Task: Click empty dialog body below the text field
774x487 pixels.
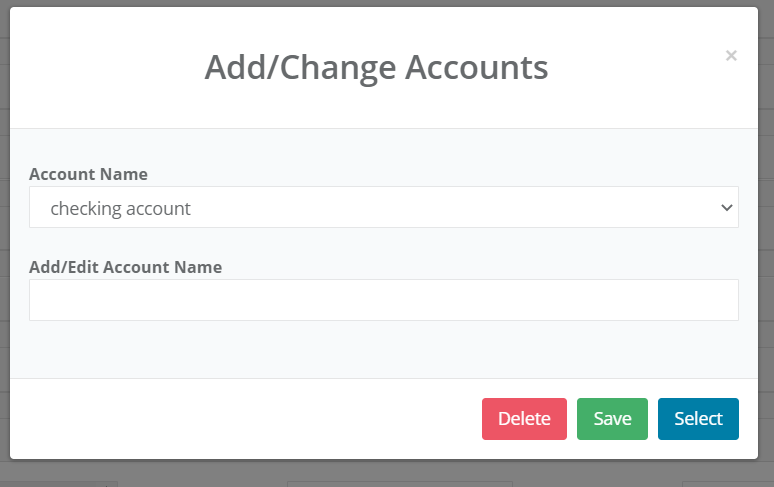Action: point(383,350)
